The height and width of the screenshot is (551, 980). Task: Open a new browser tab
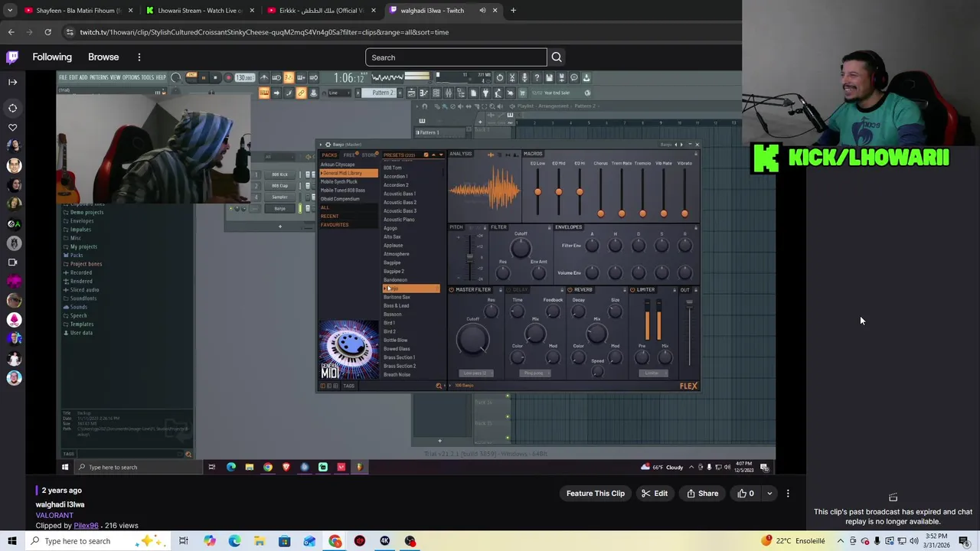pos(513,11)
